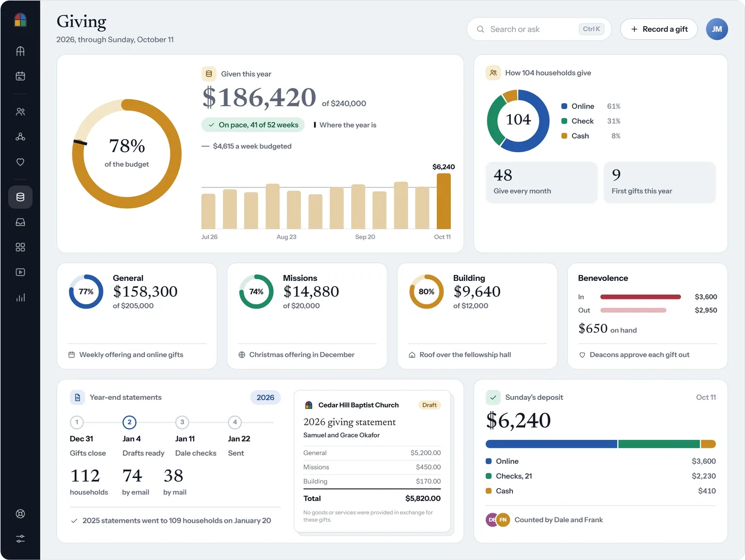The image size is (745, 560).
Task: Open the bar chart reports sidebar icon
Action: pos(20,297)
